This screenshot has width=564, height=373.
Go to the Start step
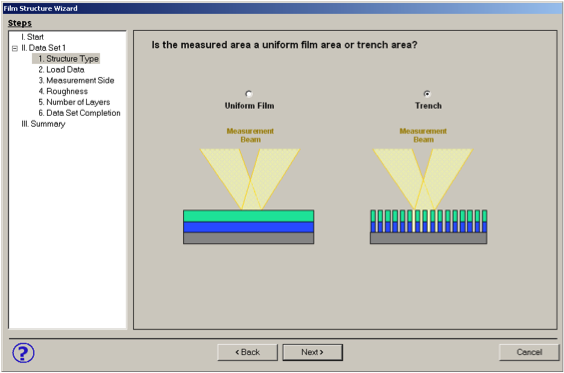pos(32,37)
